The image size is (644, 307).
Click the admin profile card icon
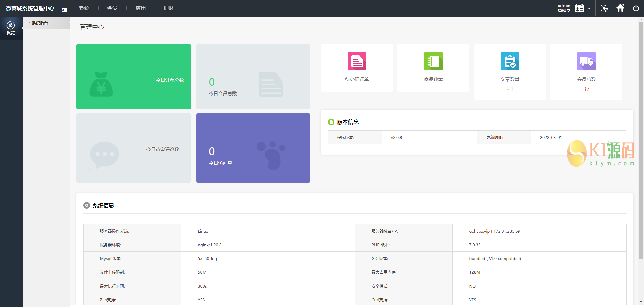[x=579, y=8]
